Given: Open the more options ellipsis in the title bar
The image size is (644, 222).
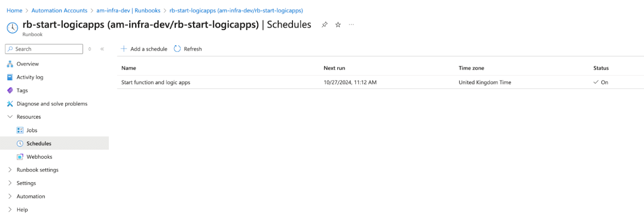Looking at the screenshot, I should click(351, 25).
